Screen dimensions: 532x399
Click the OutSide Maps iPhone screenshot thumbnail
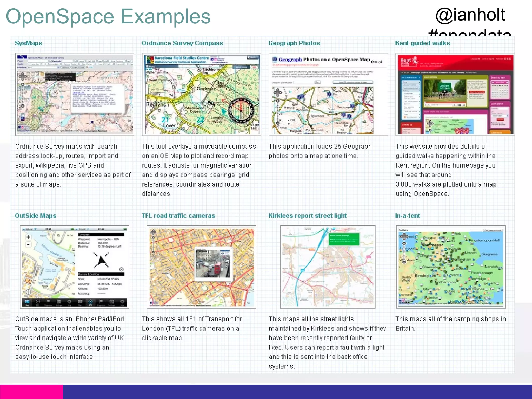click(x=75, y=267)
